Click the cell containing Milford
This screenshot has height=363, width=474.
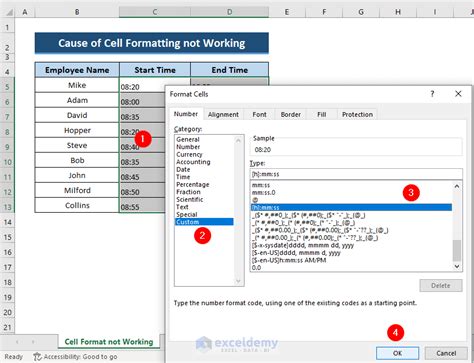tap(77, 190)
